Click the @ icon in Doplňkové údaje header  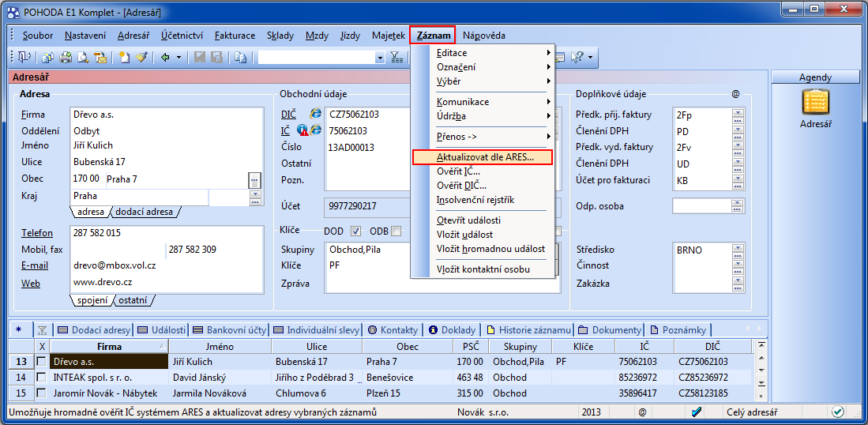click(735, 94)
